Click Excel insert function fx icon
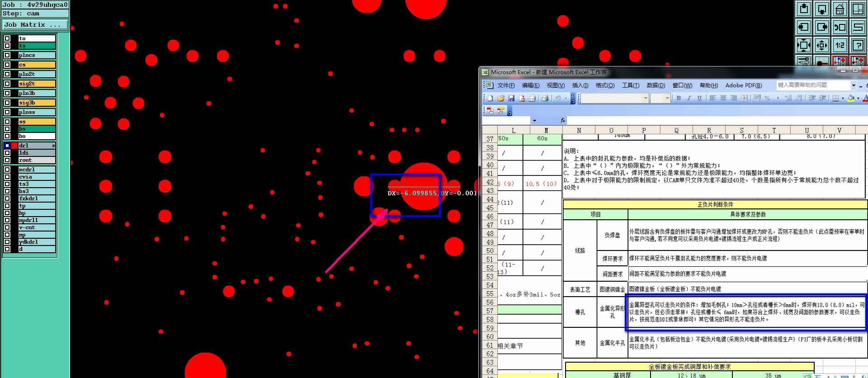The height and width of the screenshot is (378, 868). tap(562, 120)
